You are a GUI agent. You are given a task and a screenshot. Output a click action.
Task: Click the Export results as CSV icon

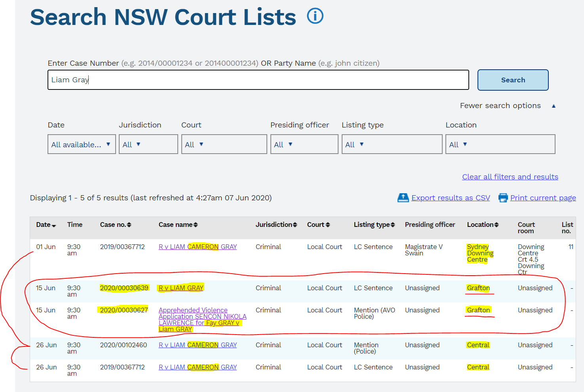(403, 198)
